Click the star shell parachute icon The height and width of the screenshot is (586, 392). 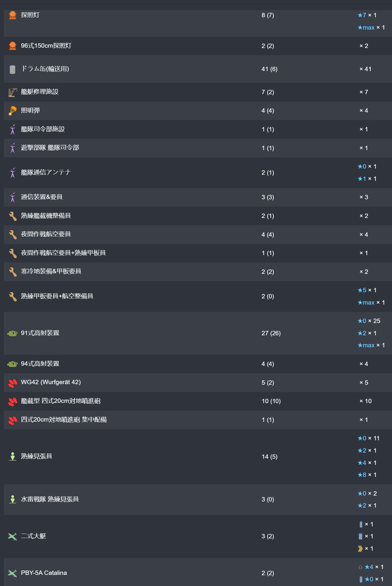point(12,111)
